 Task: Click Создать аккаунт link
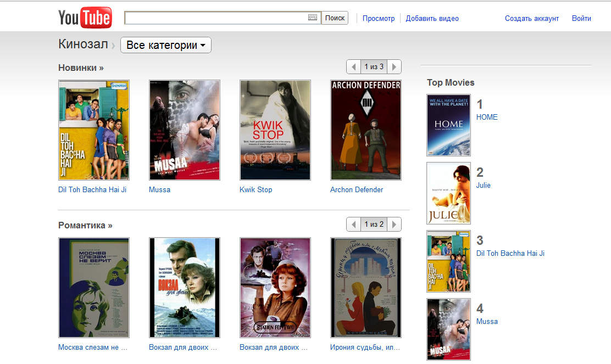pyautogui.click(x=531, y=18)
